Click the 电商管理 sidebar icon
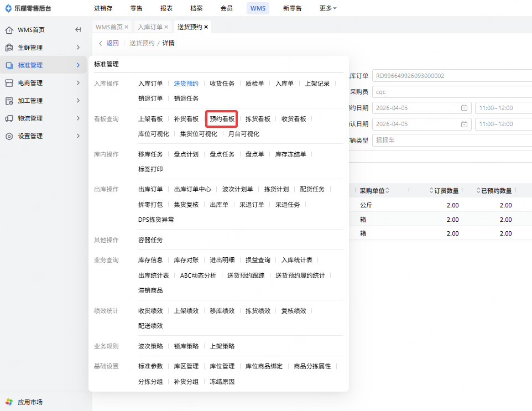This screenshot has width=532, height=411. tap(9, 83)
